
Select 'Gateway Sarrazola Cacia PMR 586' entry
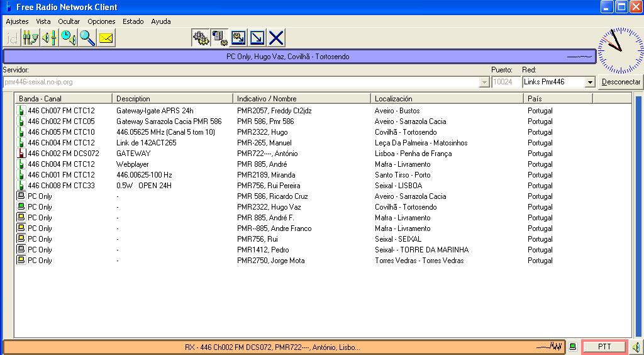point(169,121)
